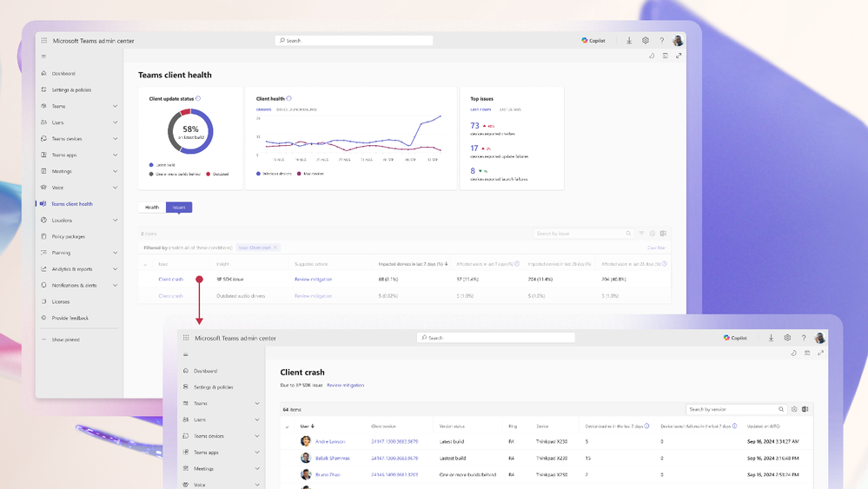
Task: Click the search box in the back window header
Action: (354, 40)
